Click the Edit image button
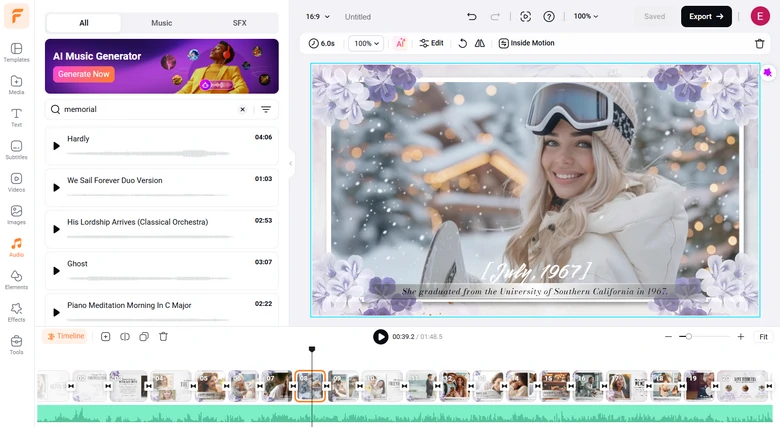 tap(431, 43)
